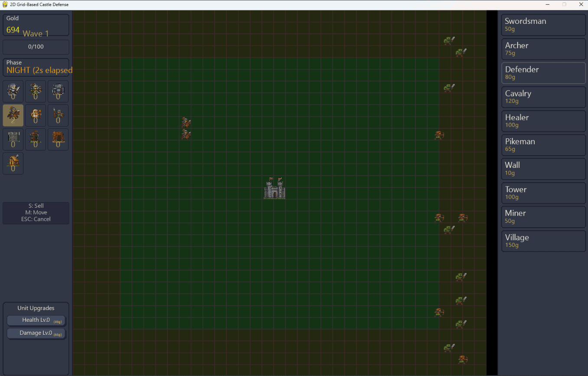
Task: Buy a Swordsman for 50g
Action: point(543,25)
